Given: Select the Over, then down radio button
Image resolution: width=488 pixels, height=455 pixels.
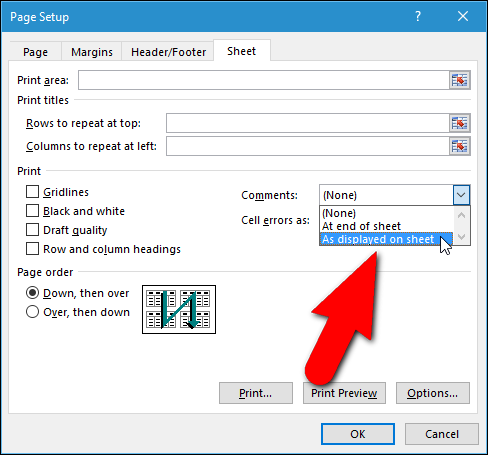Looking at the screenshot, I should pyautogui.click(x=32, y=312).
